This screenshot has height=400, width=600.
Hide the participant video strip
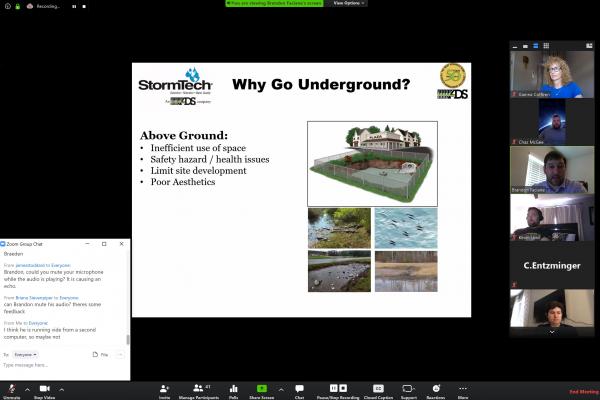coord(515,46)
